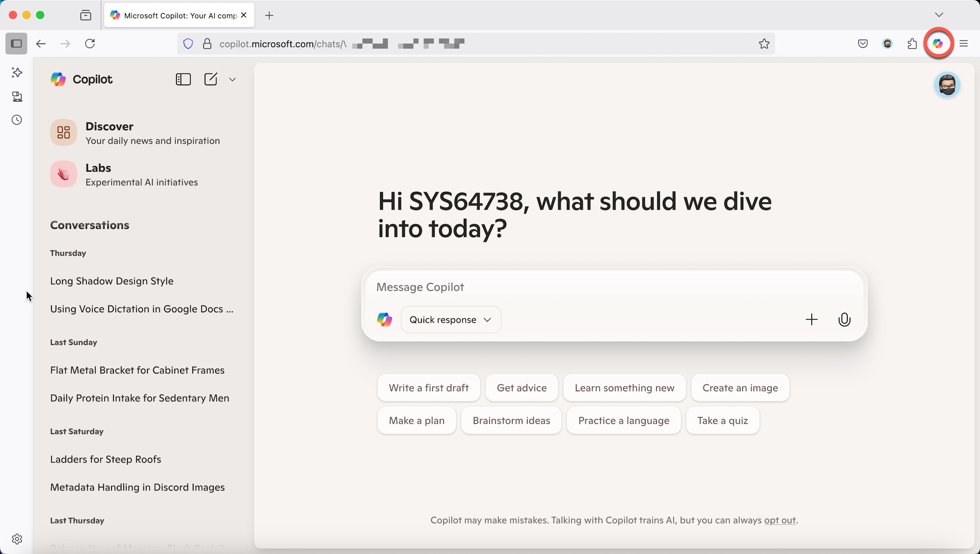The width and height of the screenshot is (980, 554).
Task: Go back to the previous page
Action: tap(41, 43)
